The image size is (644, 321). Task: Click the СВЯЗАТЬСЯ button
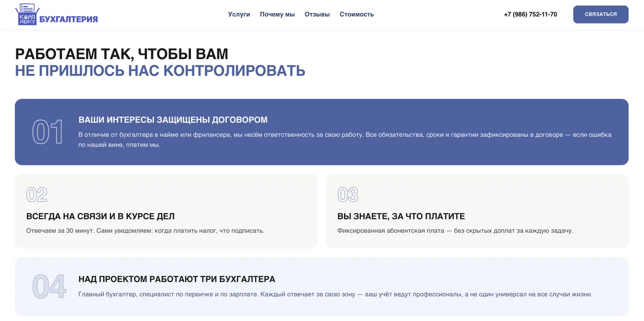(601, 14)
